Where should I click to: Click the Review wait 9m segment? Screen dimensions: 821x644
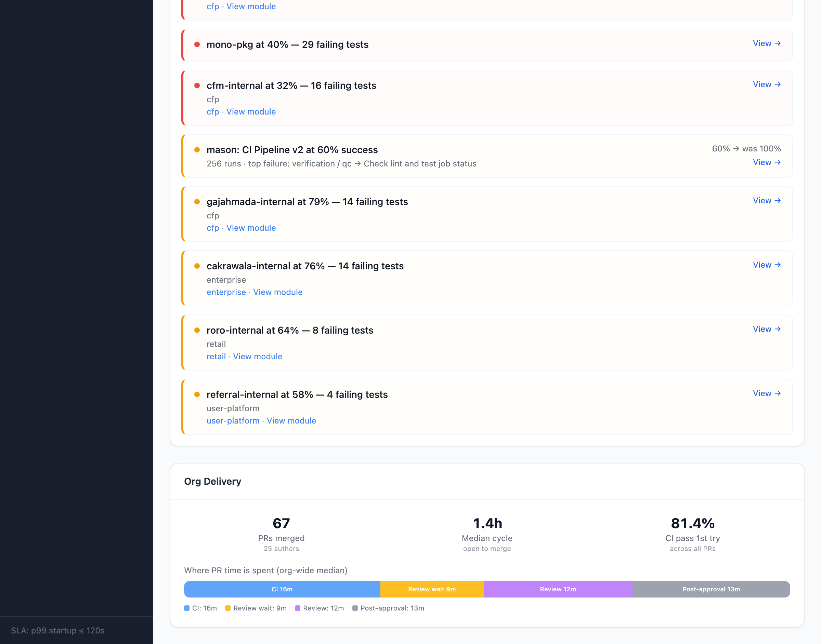(x=432, y=589)
